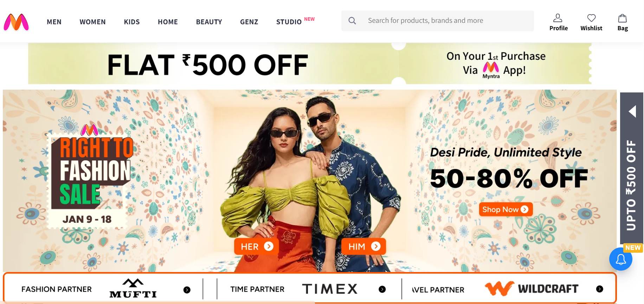The image size is (644, 304).
Task: Click the Myntra logo in header
Action: point(16,22)
